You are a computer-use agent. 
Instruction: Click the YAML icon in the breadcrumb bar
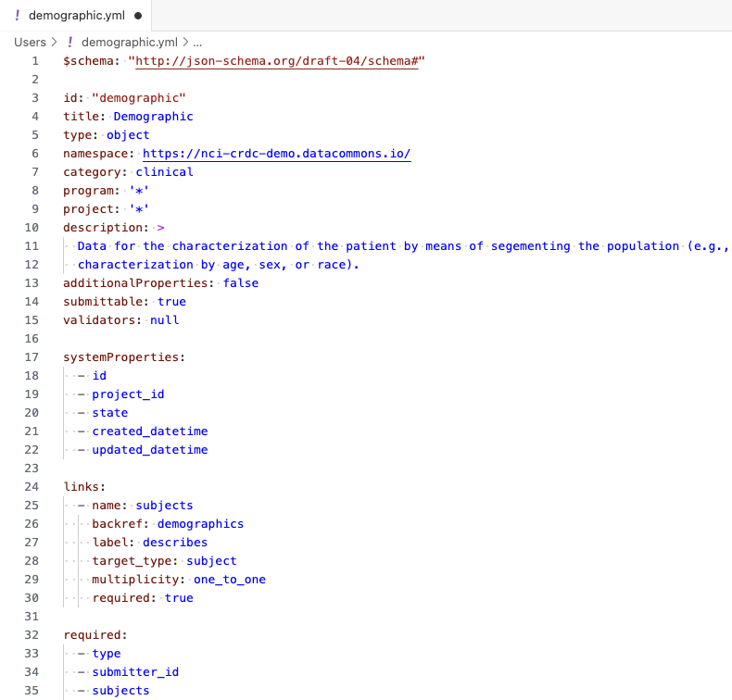(70, 42)
